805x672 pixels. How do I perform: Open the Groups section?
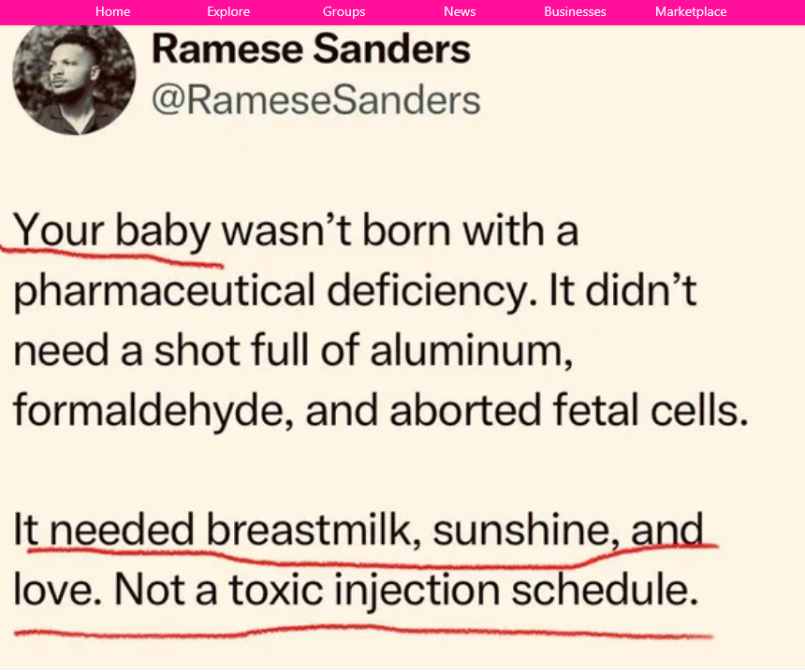(344, 11)
